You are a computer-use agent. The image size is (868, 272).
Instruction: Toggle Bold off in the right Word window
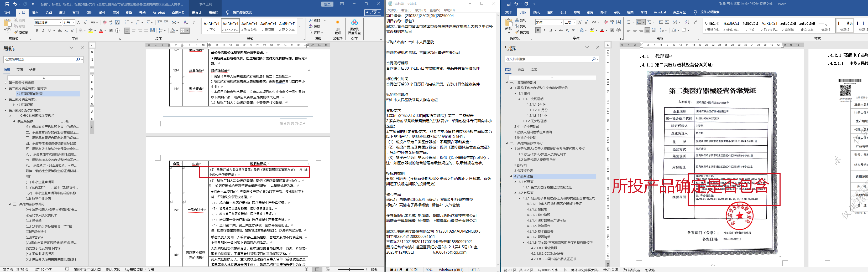click(x=538, y=30)
